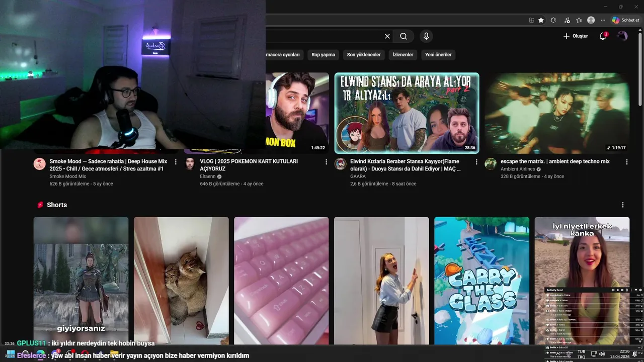Open more options for Pokemon Kart video
The height and width of the screenshot is (362, 644).
[326, 162]
